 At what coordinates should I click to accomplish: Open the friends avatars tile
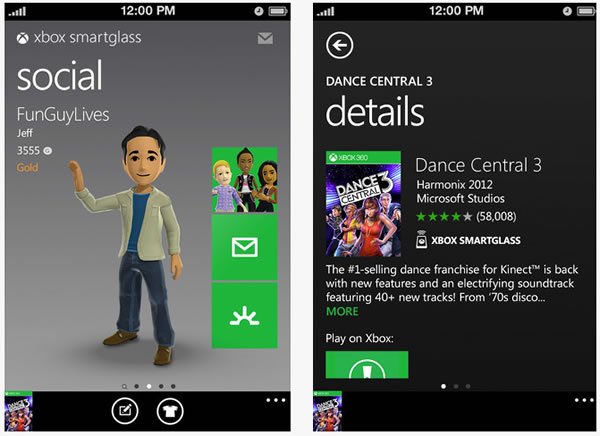tap(244, 181)
